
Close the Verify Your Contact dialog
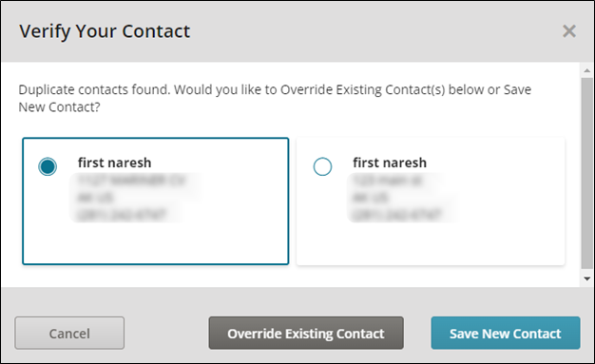(x=568, y=31)
